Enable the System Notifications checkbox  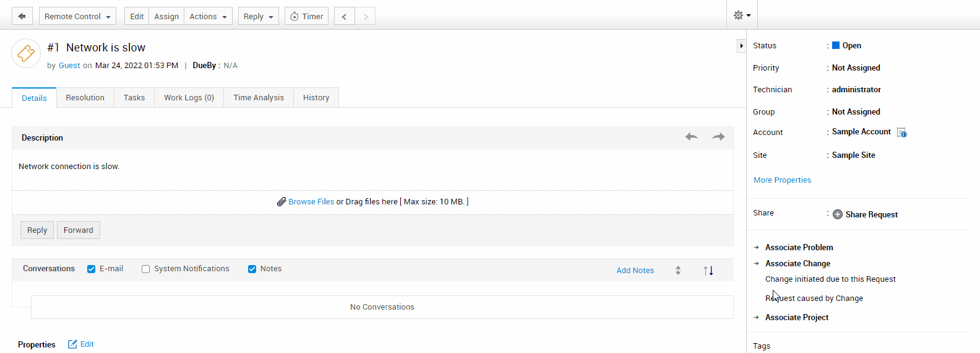[146, 269]
